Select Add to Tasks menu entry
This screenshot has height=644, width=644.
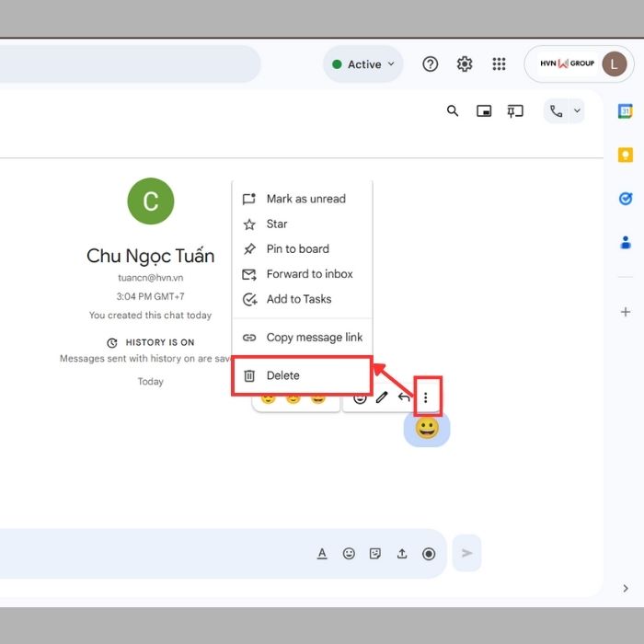(x=303, y=299)
